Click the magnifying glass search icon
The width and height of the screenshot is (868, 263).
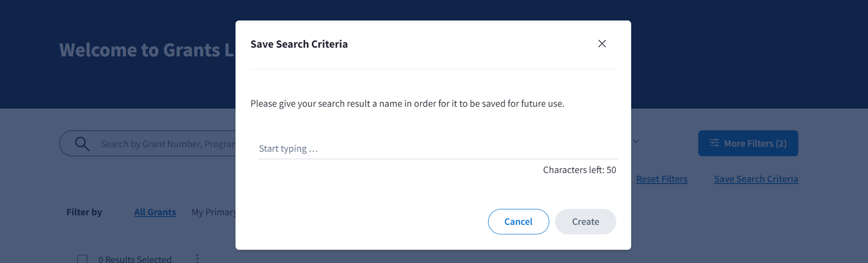point(82,144)
